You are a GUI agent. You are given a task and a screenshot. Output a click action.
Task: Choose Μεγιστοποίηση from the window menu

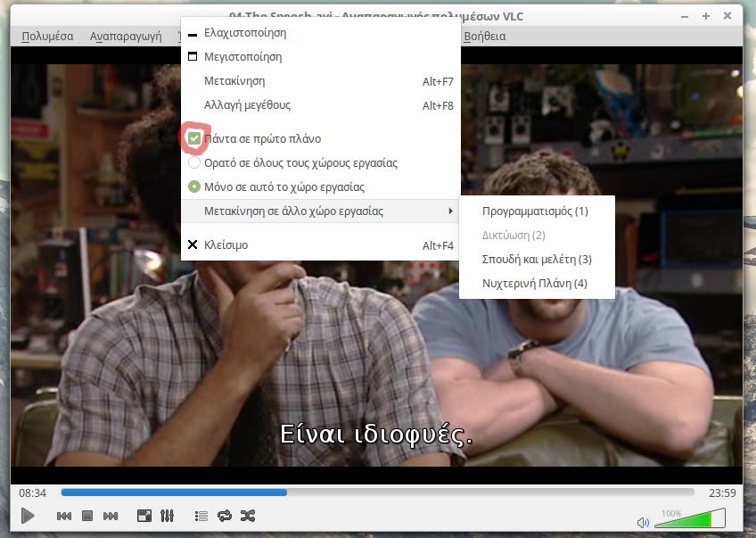click(x=242, y=57)
